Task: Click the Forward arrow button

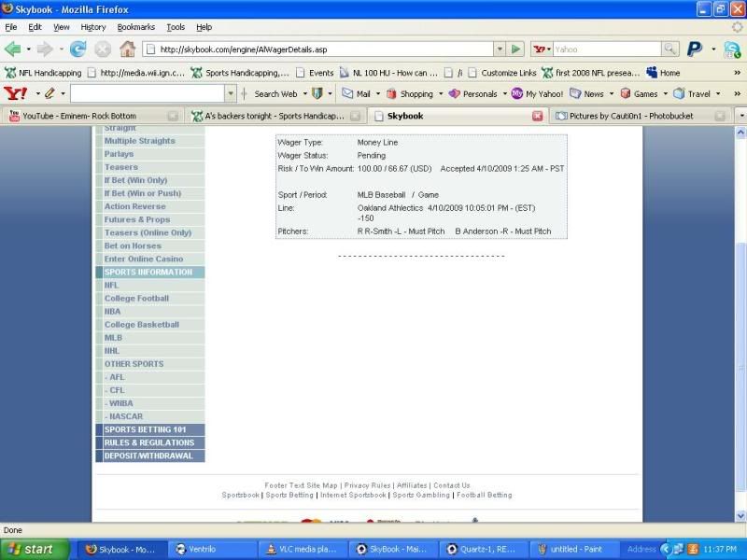Action: (x=45, y=49)
